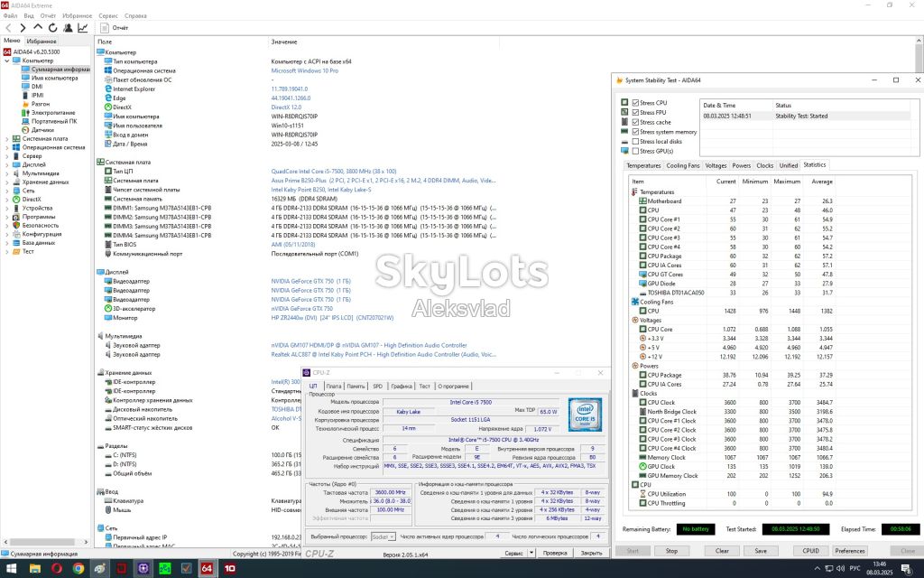Uncheck the Stress FPU checkbox

635,112
